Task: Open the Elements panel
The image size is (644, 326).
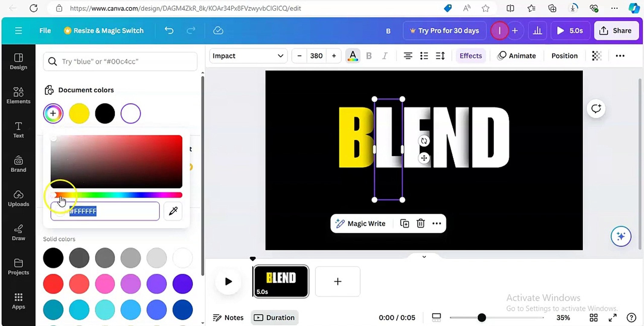Action: click(x=18, y=95)
